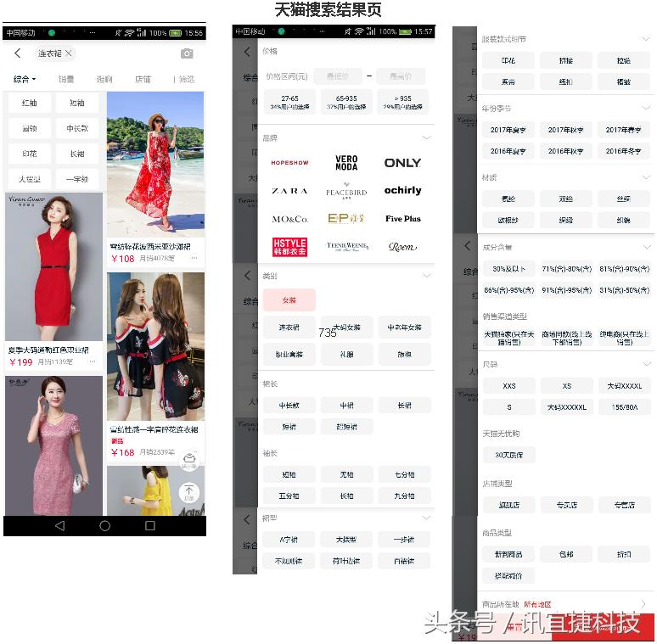Screen dimensions: 657x644
Task: Open the ¥199 red dress product image
Action: pos(53,266)
